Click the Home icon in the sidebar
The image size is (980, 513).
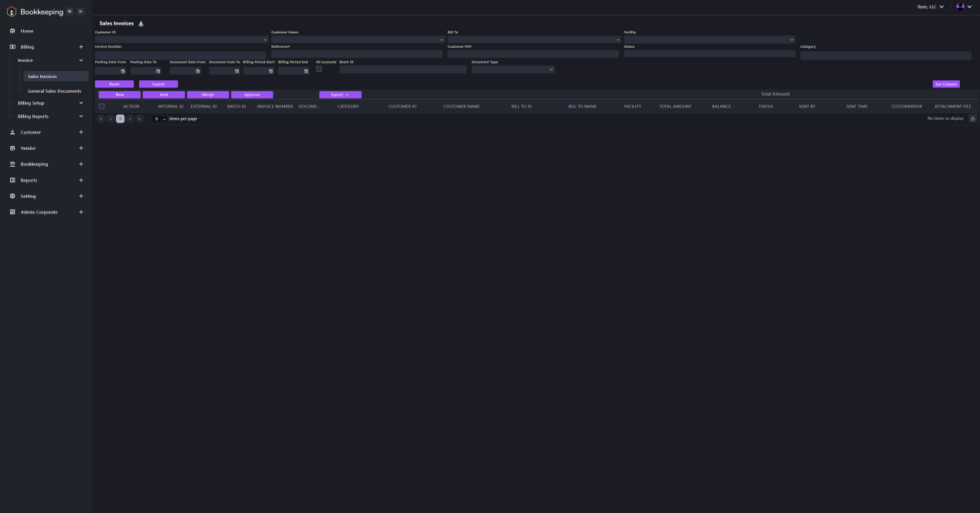tap(12, 31)
